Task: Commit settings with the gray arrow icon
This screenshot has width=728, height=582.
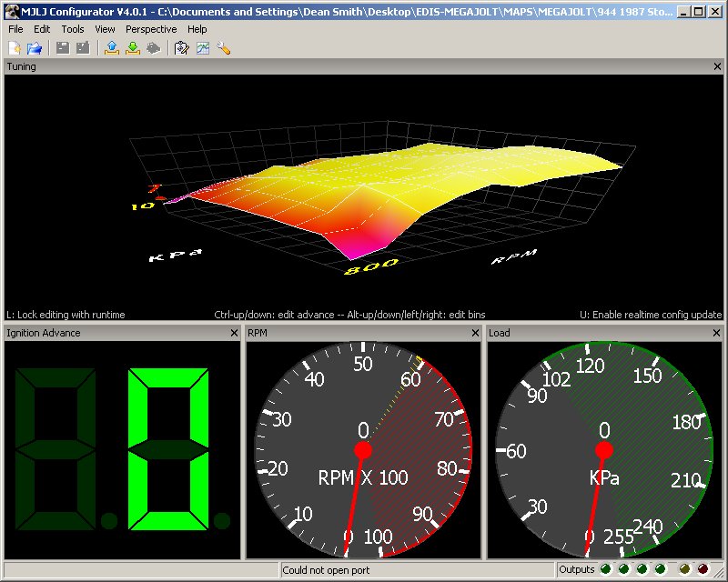Action: [x=153, y=48]
